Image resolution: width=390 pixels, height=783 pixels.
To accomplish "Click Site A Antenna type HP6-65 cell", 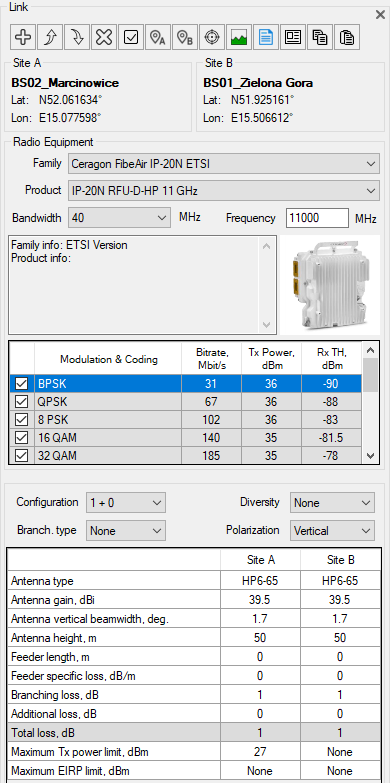I will (260, 581).
